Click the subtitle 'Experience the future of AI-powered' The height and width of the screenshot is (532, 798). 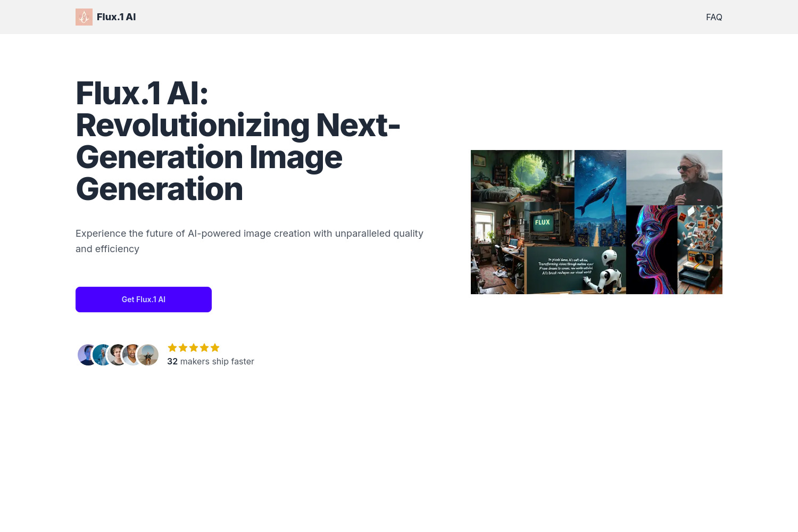coord(250,241)
